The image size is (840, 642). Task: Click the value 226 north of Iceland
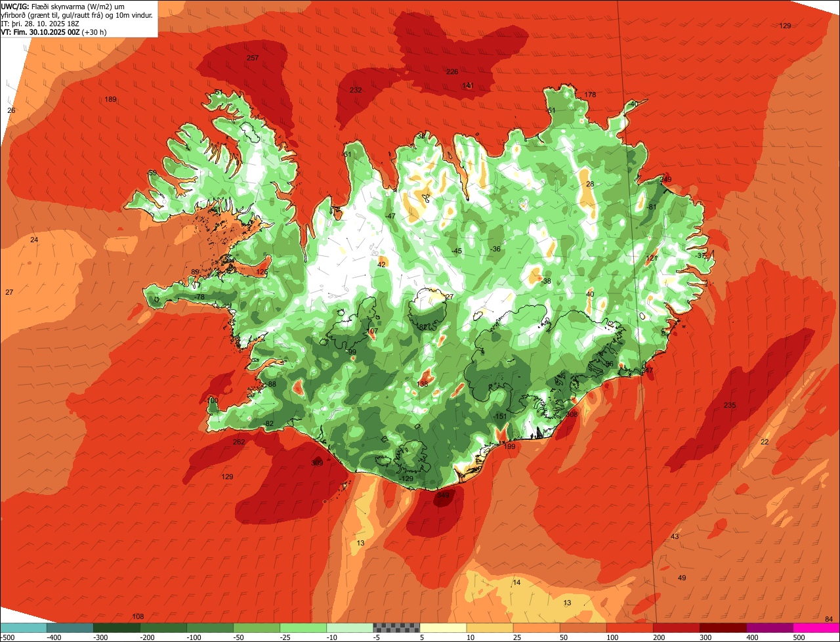pyautogui.click(x=452, y=72)
